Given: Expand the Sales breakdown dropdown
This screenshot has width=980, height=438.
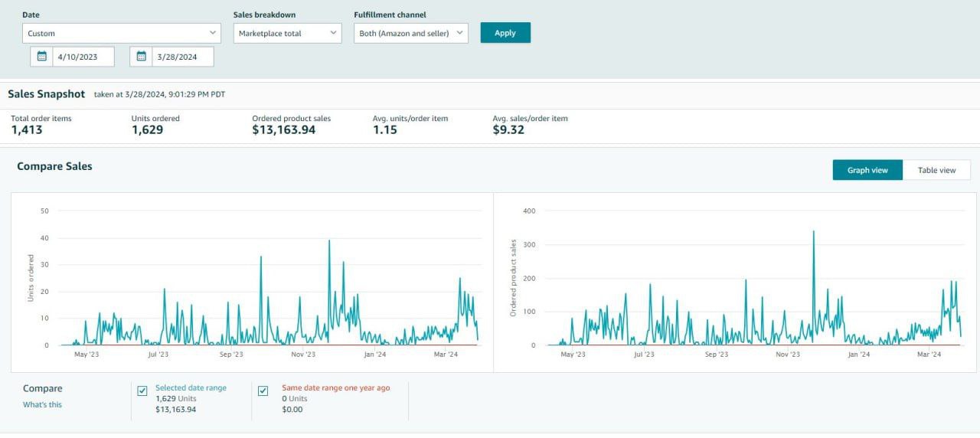Looking at the screenshot, I should tap(287, 33).
